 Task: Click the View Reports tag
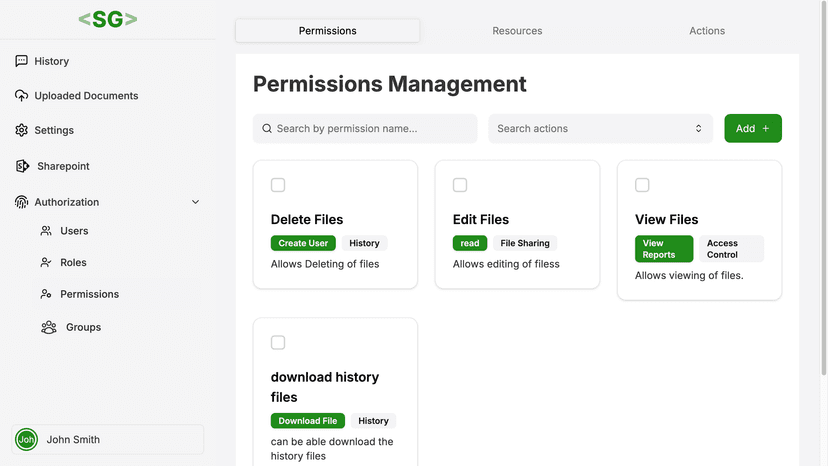click(x=664, y=249)
